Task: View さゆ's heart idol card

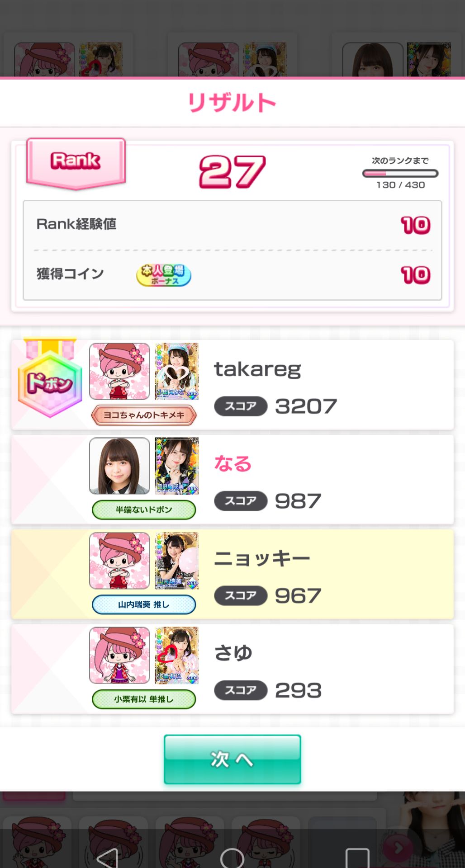Action: pos(177,655)
